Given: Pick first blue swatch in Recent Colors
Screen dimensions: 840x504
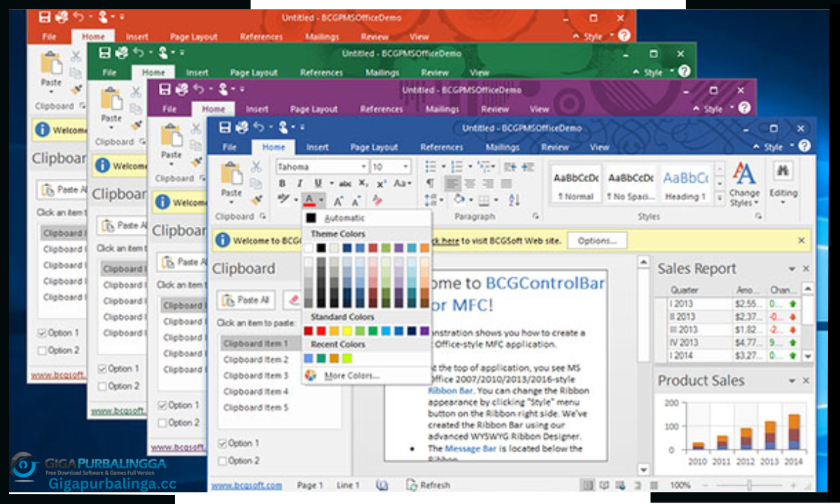Looking at the screenshot, I should tap(309, 358).
